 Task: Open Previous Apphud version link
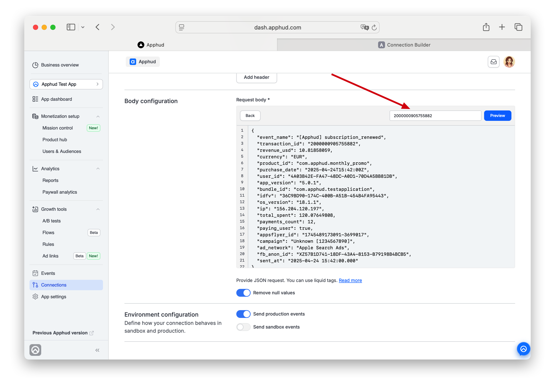(x=63, y=333)
